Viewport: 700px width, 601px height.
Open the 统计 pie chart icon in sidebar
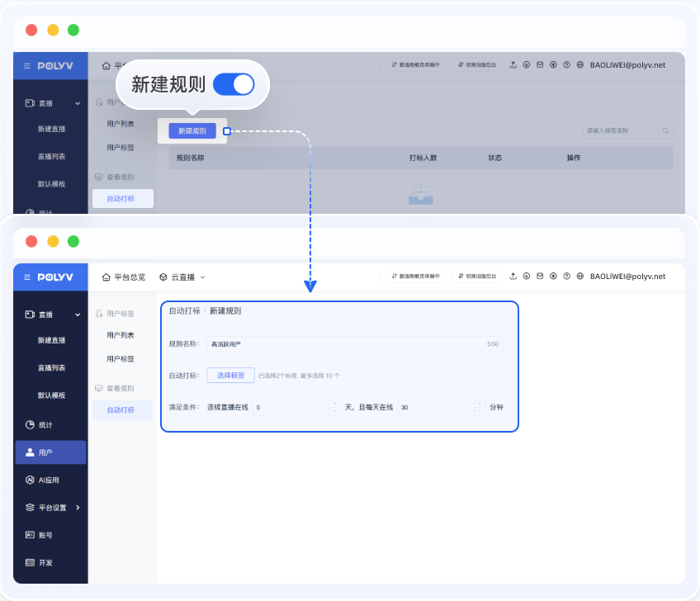[30, 424]
